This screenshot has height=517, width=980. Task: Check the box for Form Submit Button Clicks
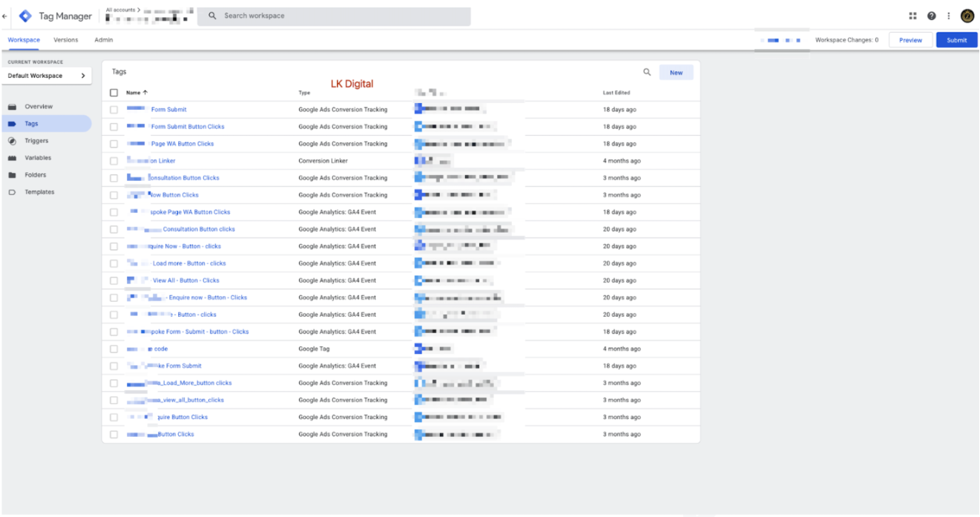pyautogui.click(x=114, y=127)
